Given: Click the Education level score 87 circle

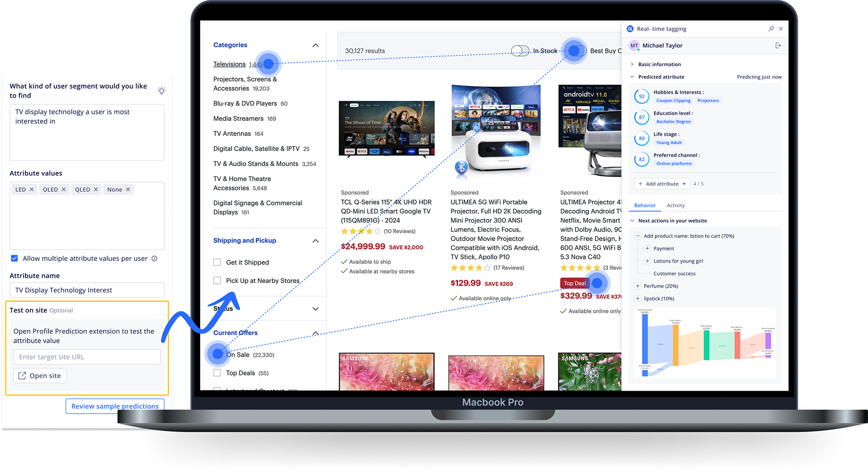Looking at the screenshot, I should point(642,117).
